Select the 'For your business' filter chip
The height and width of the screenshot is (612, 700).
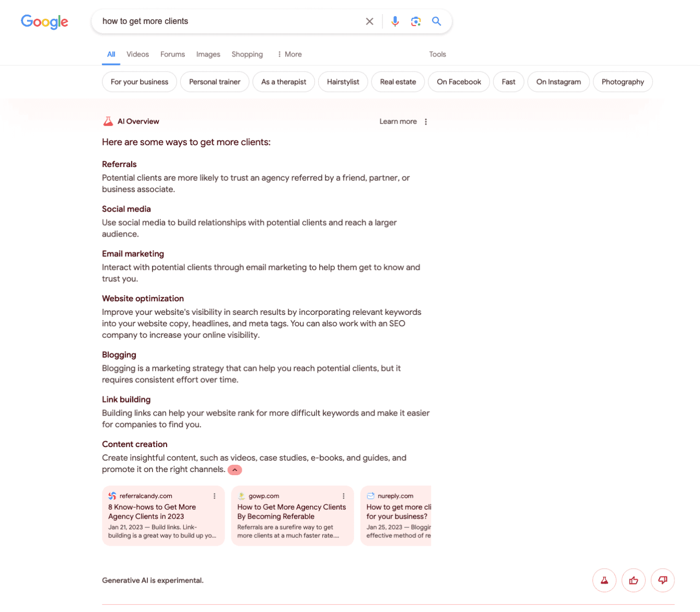tap(139, 82)
